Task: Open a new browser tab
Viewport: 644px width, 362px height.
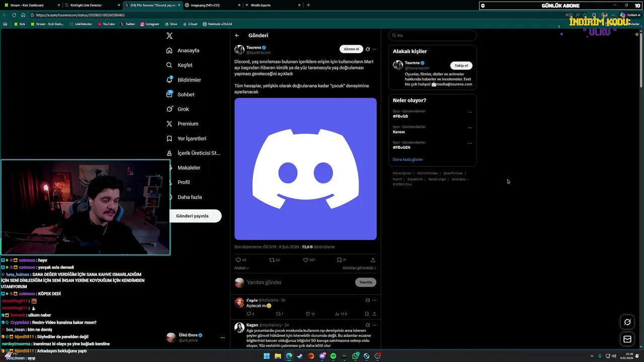Action: point(308,5)
